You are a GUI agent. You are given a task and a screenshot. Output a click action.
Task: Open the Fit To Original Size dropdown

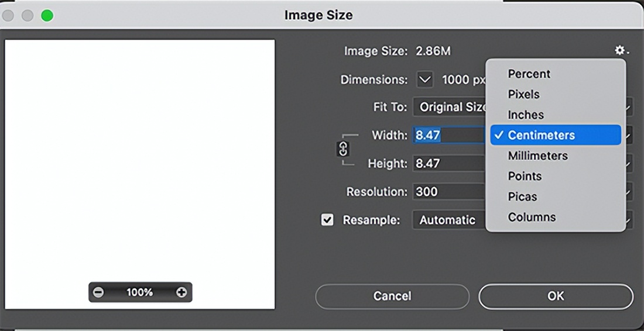pos(450,107)
